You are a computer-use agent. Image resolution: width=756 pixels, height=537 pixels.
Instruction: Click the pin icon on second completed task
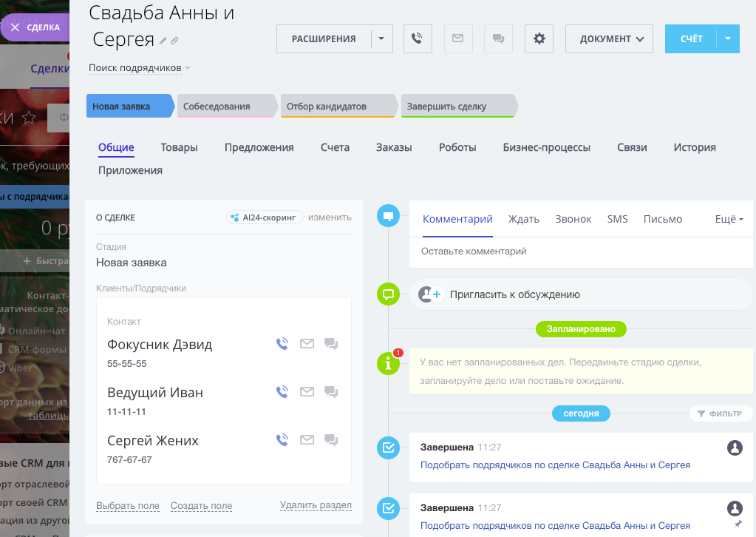[x=735, y=524]
